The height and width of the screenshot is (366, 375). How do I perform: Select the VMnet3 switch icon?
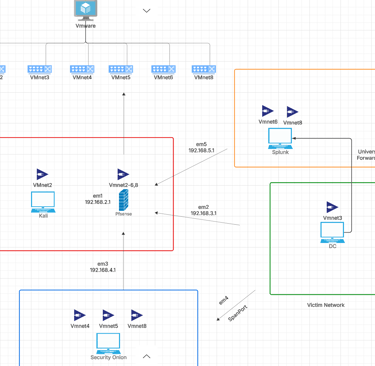tap(40, 69)
